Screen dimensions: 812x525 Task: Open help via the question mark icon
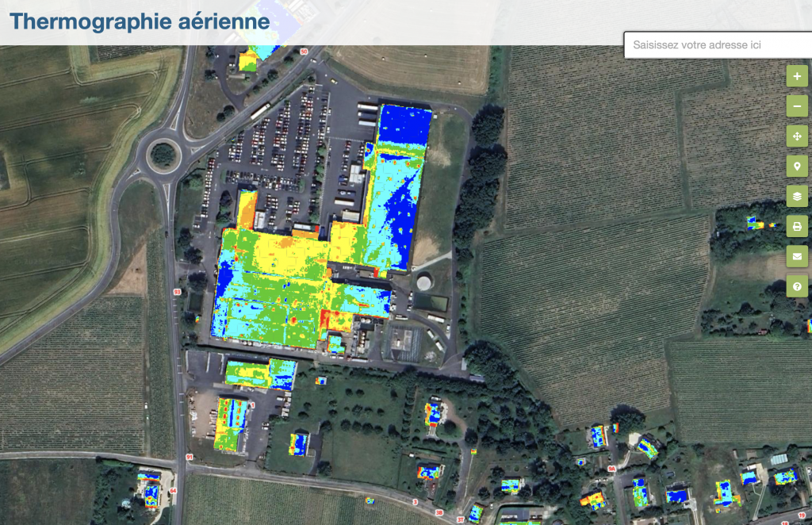tap(797, 286)
